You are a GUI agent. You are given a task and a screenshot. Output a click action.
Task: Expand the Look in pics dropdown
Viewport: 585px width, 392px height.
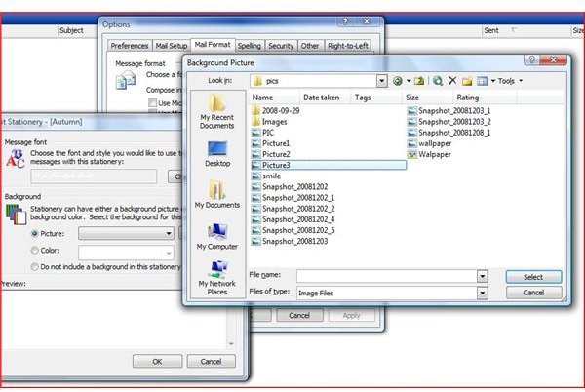(x=381, y=81)
